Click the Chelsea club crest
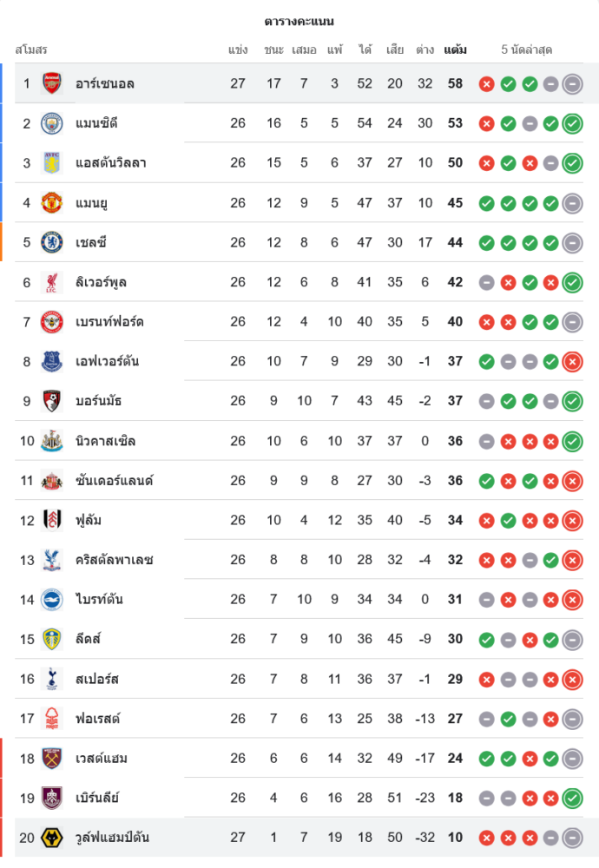599x868 pixels. coord(52,242)
